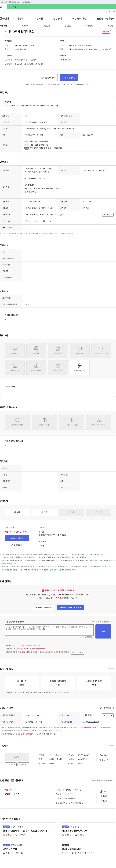Click the company LOGO thumbnail
The height and width of the screenshot is (868, 116).
point(17,757)
